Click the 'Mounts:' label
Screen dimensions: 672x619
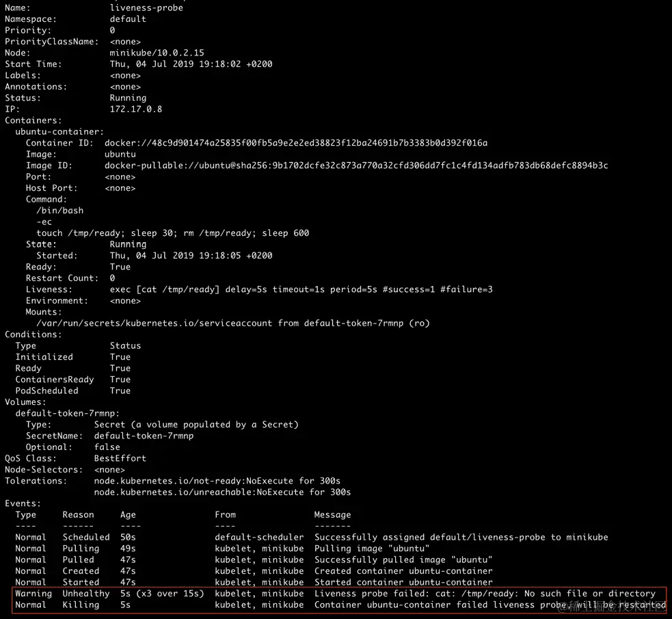(44, 312)
